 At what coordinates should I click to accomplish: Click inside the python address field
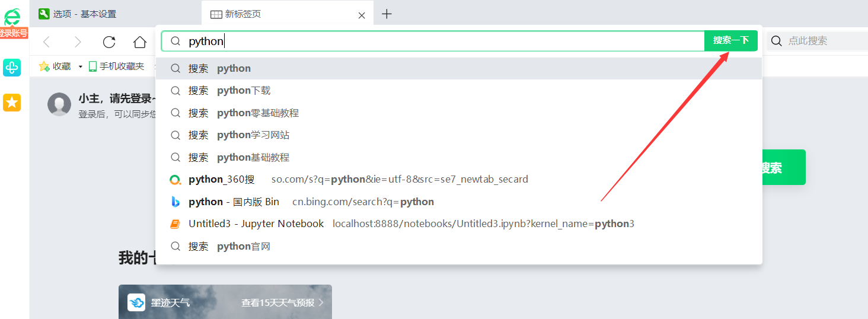[433, 41]
